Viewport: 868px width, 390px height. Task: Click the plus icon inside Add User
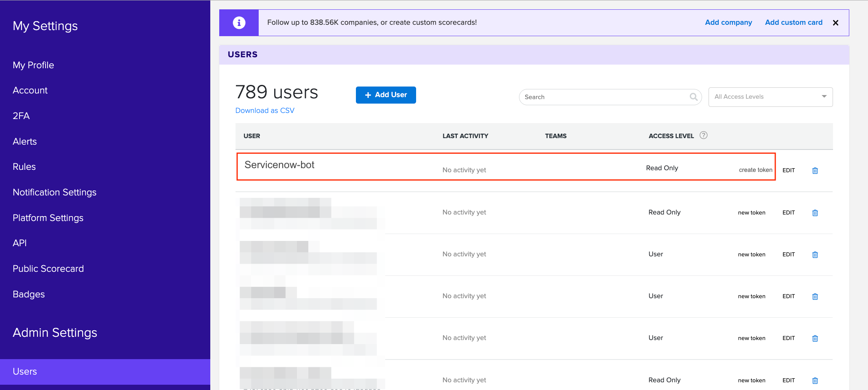pos(368,95)
